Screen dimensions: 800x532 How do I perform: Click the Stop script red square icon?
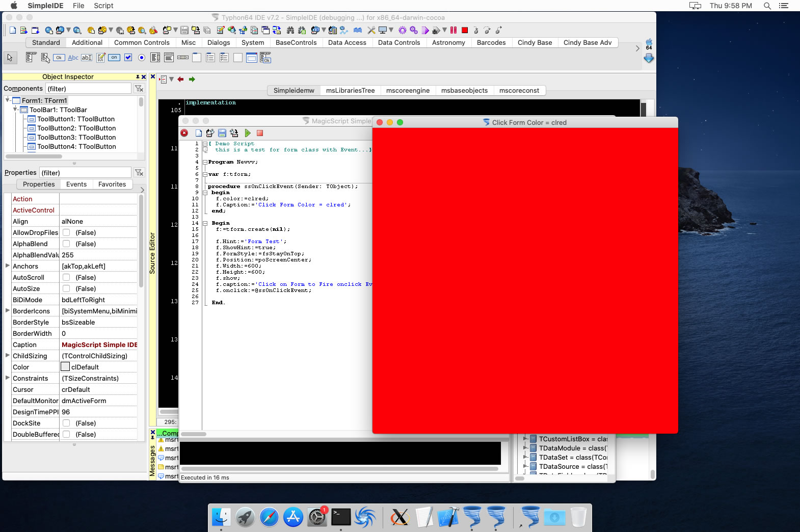click(x=260, y=133)
